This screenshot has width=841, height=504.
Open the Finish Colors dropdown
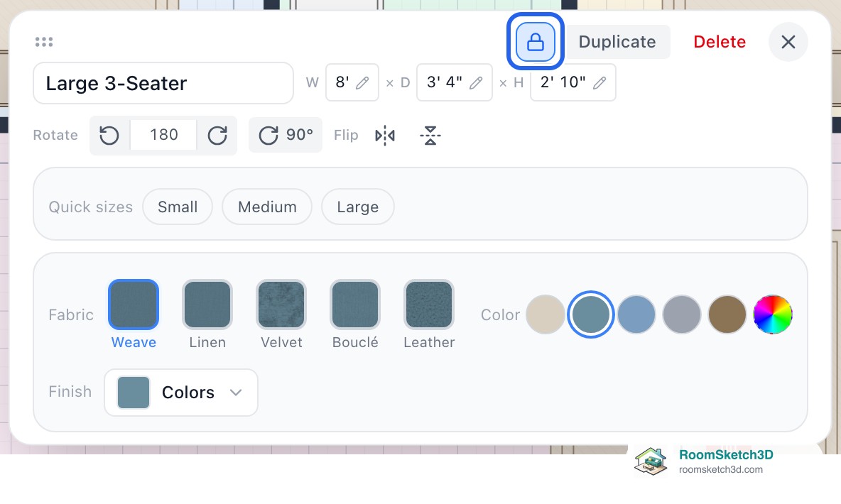[x=181, y=393]
